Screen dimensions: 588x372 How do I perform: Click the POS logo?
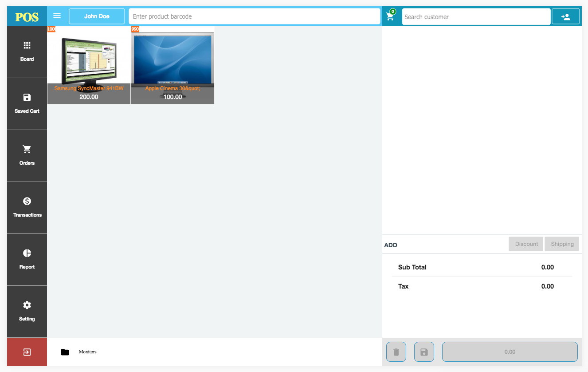pyautogui.click(x=27, y=17)
